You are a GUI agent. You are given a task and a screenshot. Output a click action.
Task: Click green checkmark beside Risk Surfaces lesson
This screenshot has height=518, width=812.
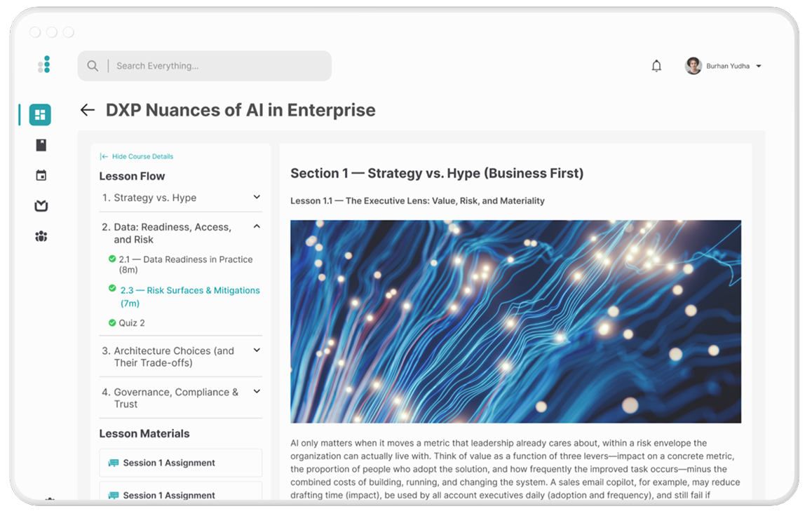tap(112, 288)
